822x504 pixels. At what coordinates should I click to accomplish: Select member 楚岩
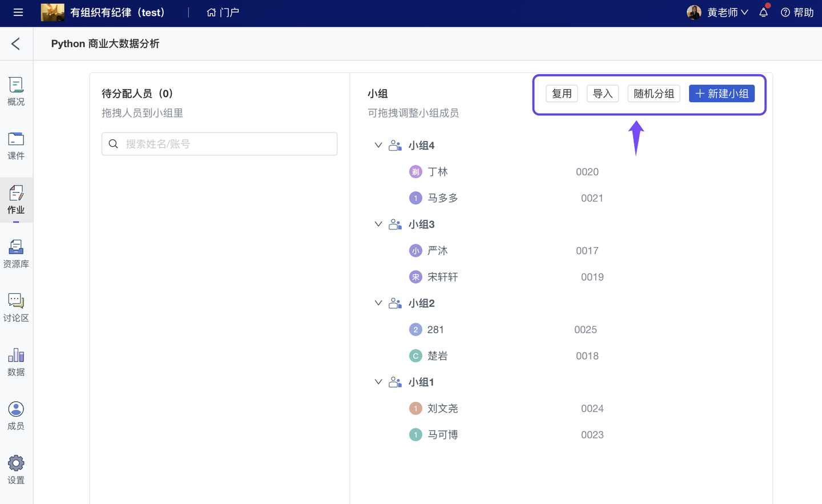437,356
